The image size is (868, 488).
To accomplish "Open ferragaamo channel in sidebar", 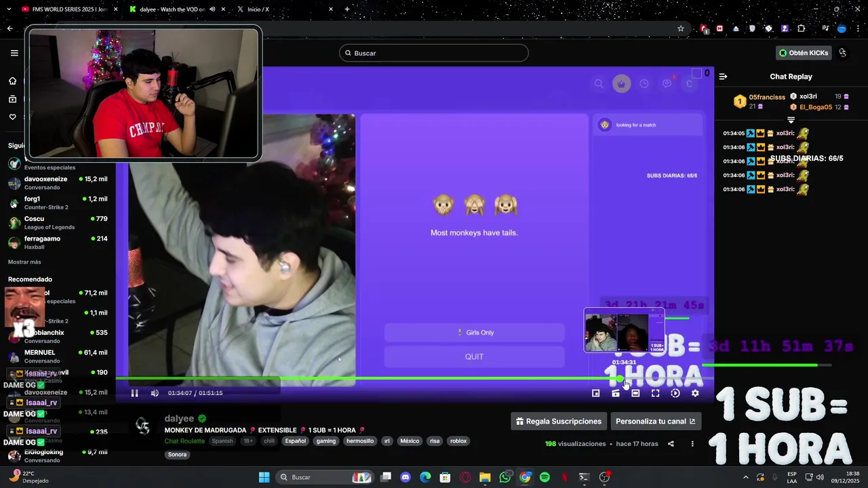I will coord(58,242).
